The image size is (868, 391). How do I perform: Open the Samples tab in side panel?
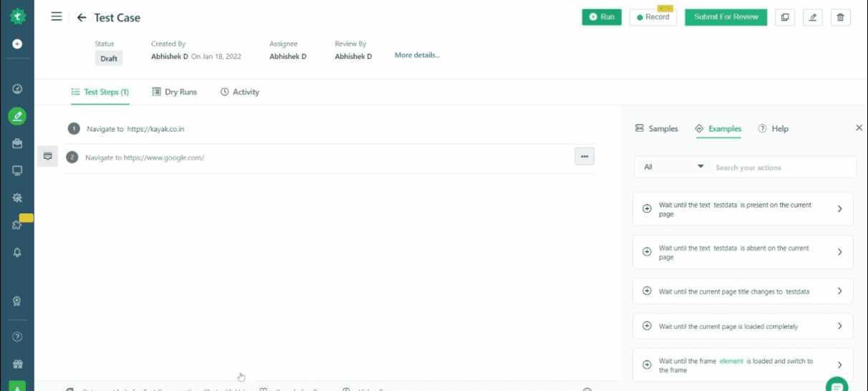click(657, 129)
